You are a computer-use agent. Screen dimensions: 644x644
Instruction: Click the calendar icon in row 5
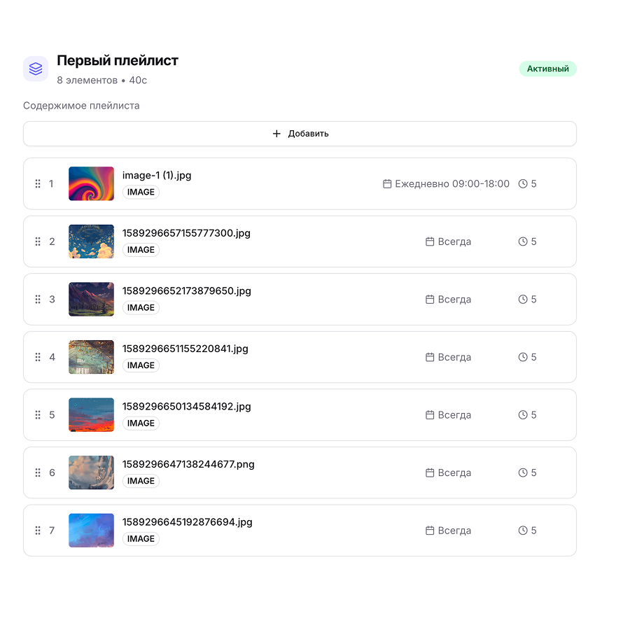(430, 415)
